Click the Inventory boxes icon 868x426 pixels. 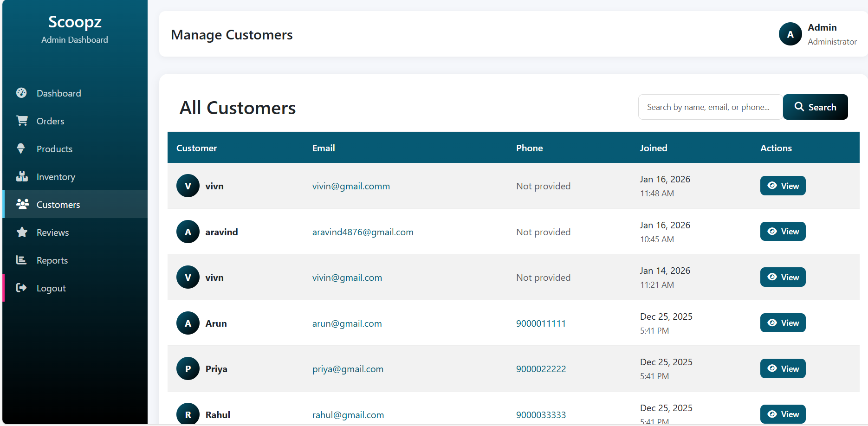22,176
